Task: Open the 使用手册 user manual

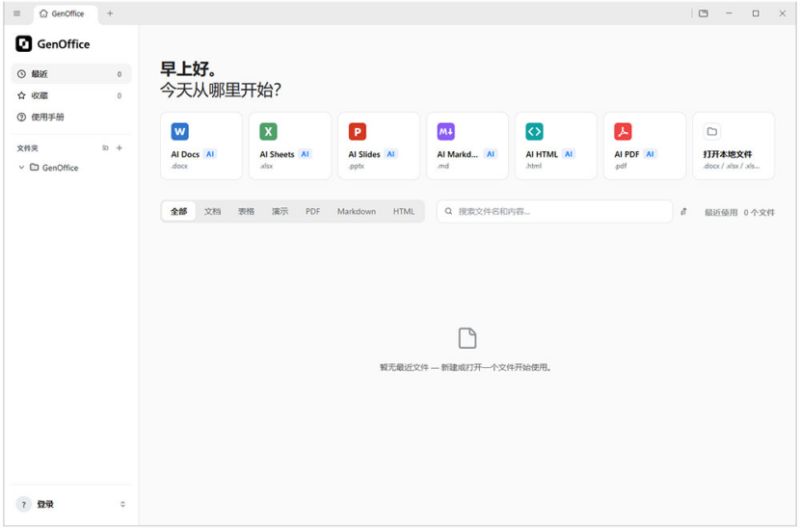Action: click(x=71, y=117)
